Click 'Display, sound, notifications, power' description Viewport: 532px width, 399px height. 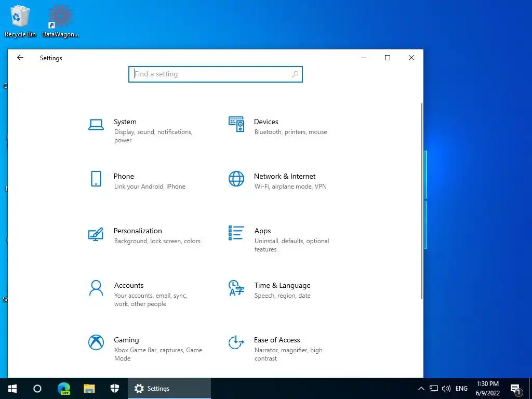[153, 136]
